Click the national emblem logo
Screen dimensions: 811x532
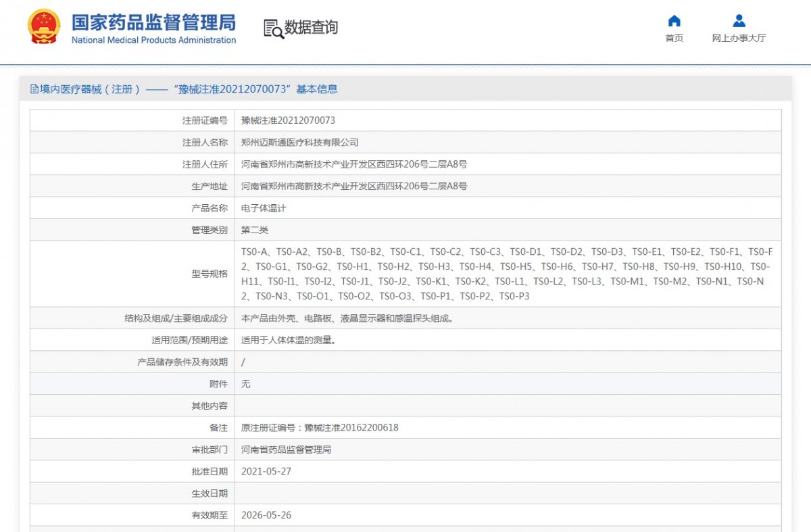(44, 27)
